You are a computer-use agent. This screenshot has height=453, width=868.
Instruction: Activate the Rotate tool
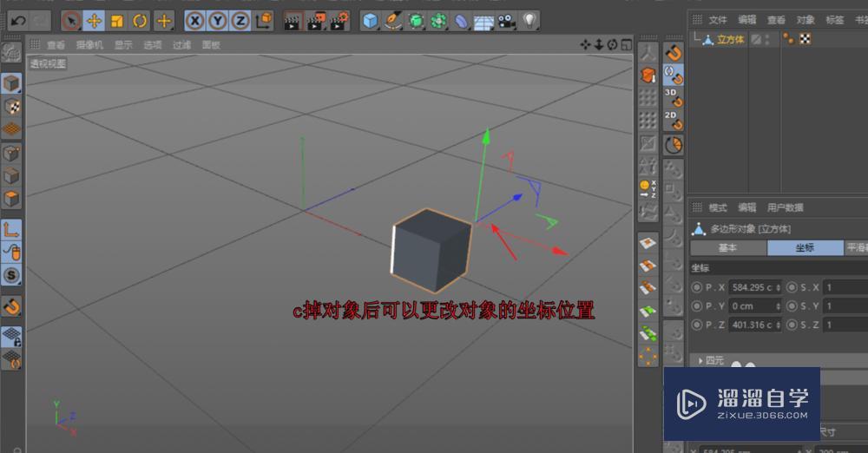pyautogui.click(x=140, y=21)
